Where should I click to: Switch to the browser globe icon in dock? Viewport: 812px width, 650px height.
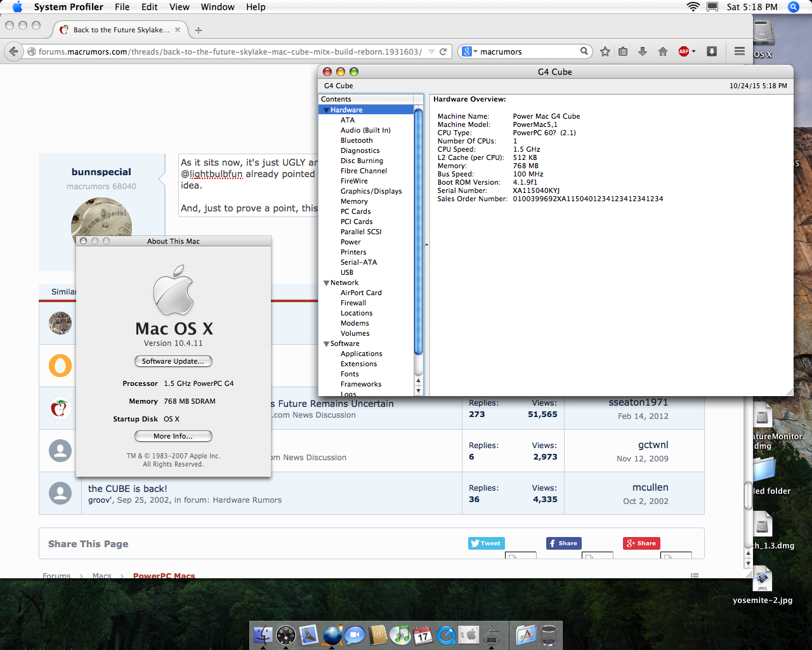[332, 635]
